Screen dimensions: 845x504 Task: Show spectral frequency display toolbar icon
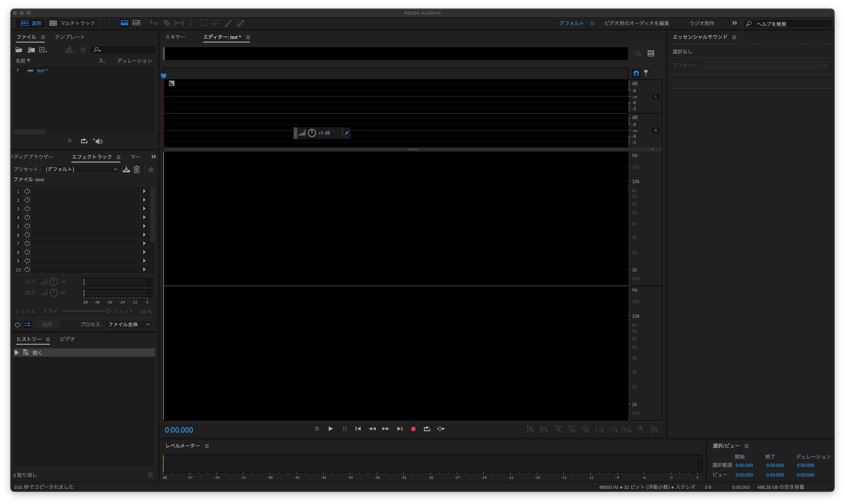point(124,23)
